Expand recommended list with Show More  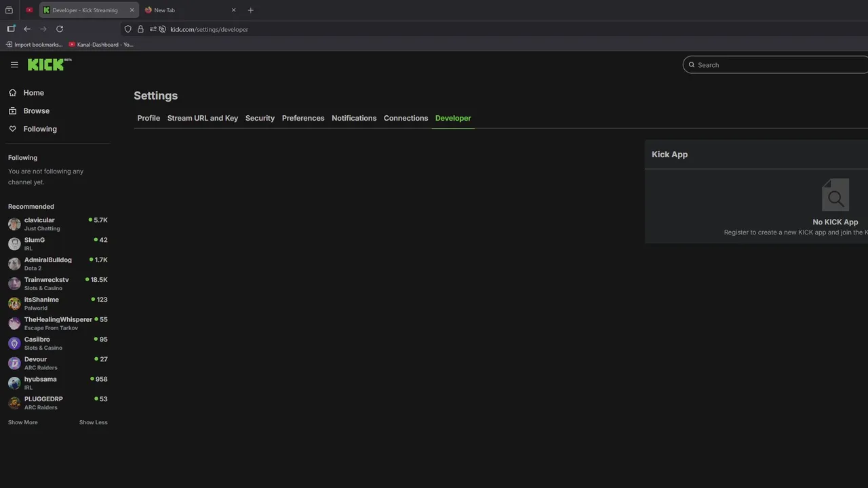(23, 422)
